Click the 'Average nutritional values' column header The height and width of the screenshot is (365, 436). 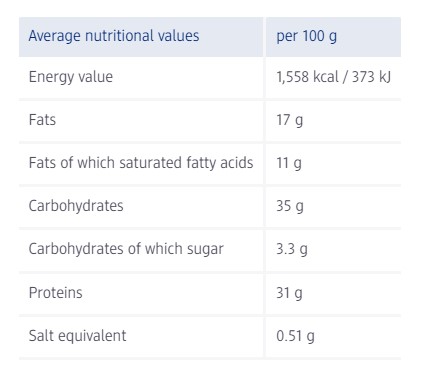coord(114,36)
